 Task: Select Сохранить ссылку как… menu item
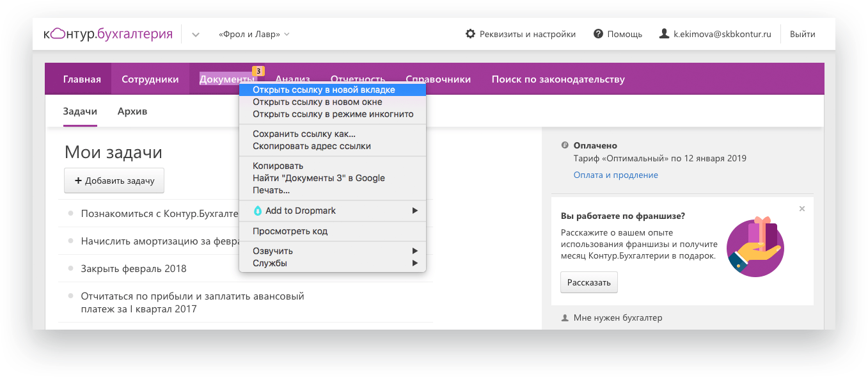coord(333,134)
